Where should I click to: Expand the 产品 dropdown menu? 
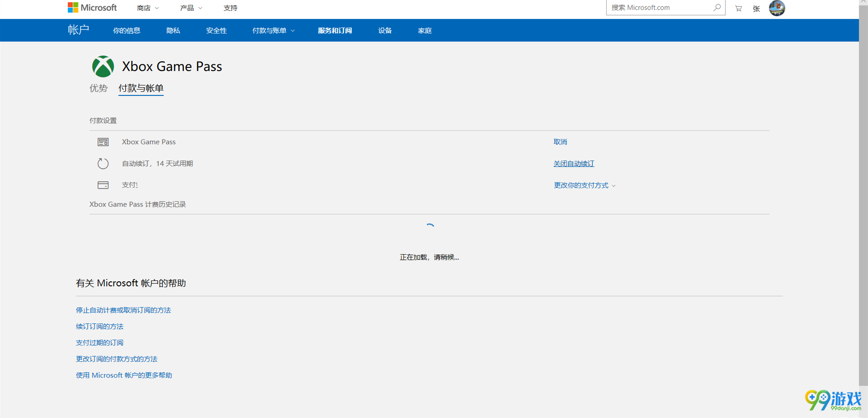pyautogui.click(x=191, y=8)
